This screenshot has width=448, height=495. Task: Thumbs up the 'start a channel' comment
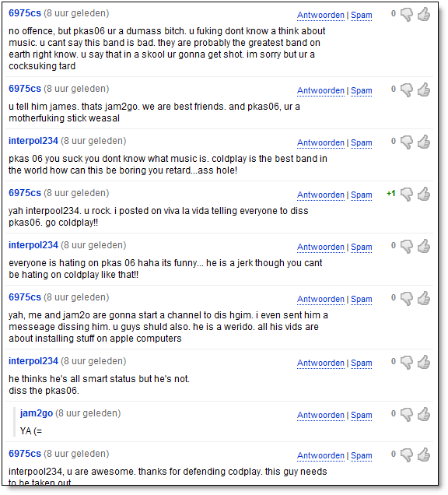(424, 298)
